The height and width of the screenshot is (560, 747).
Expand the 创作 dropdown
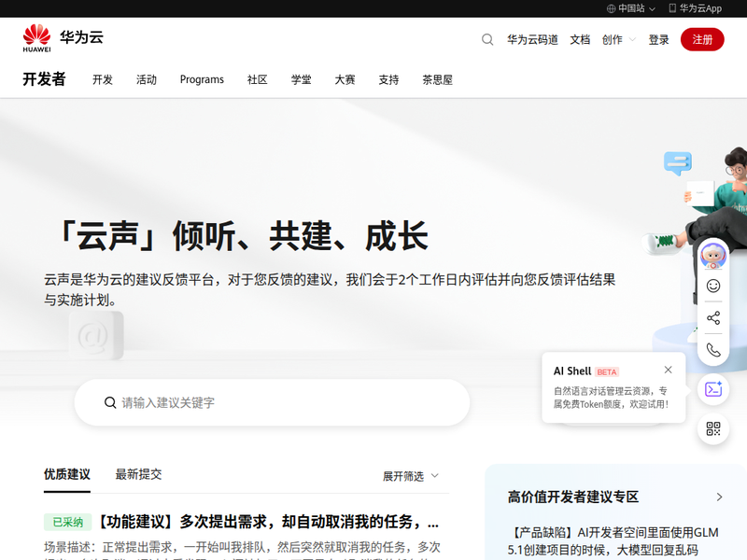[x=618, y=39]
